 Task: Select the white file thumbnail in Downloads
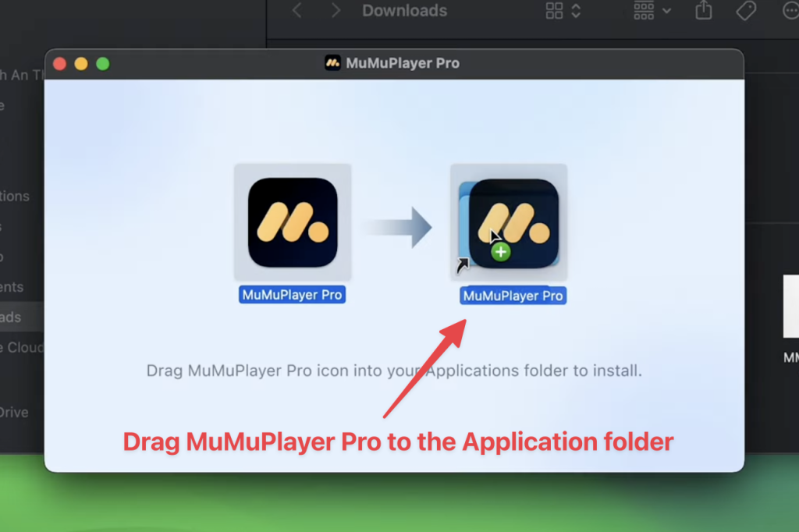point(790,306)
